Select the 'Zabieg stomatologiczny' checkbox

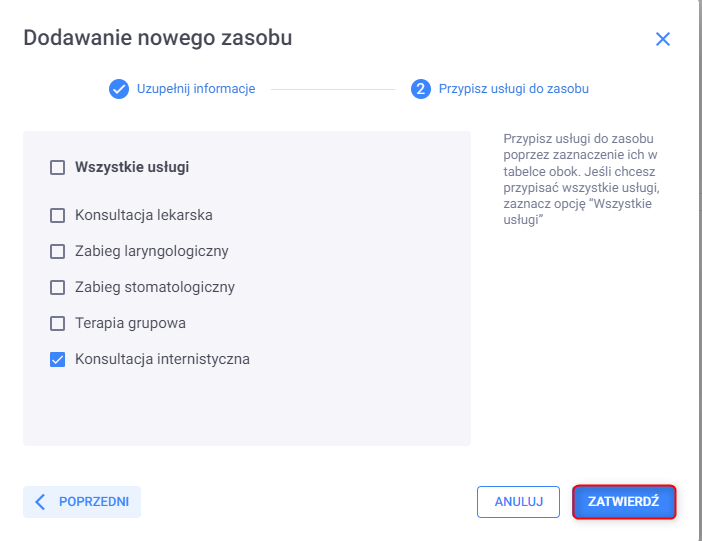click(58, 287)
